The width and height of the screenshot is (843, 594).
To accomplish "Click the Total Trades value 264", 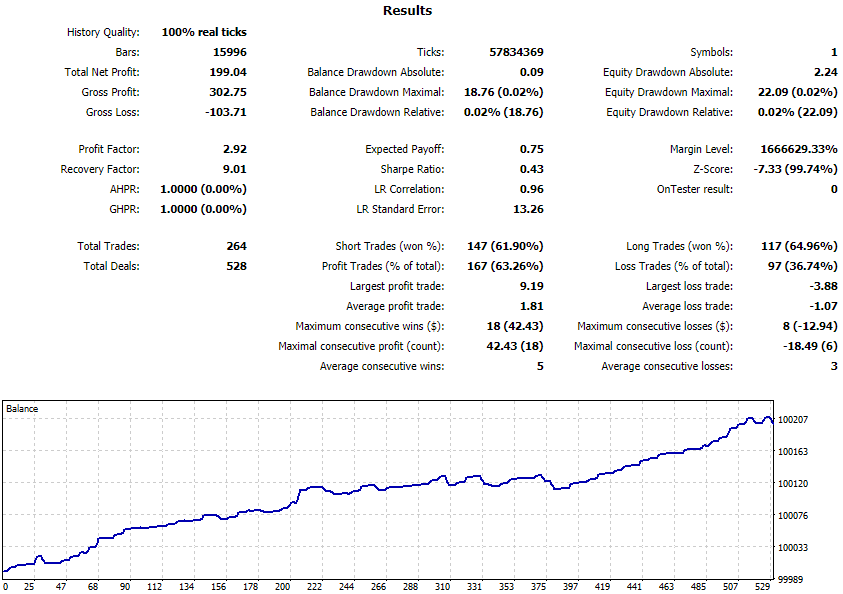I will click(237, 246).
